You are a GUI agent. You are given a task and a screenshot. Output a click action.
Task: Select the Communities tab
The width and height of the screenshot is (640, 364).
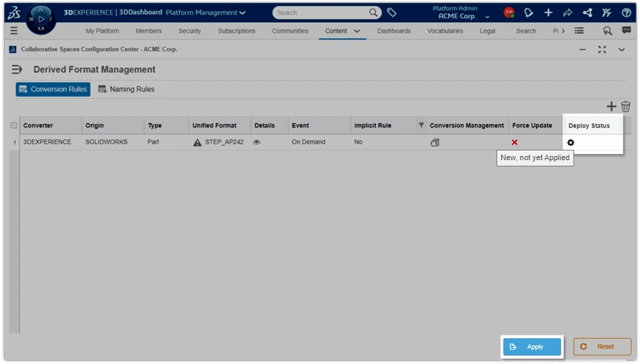[x=290, y=31]
